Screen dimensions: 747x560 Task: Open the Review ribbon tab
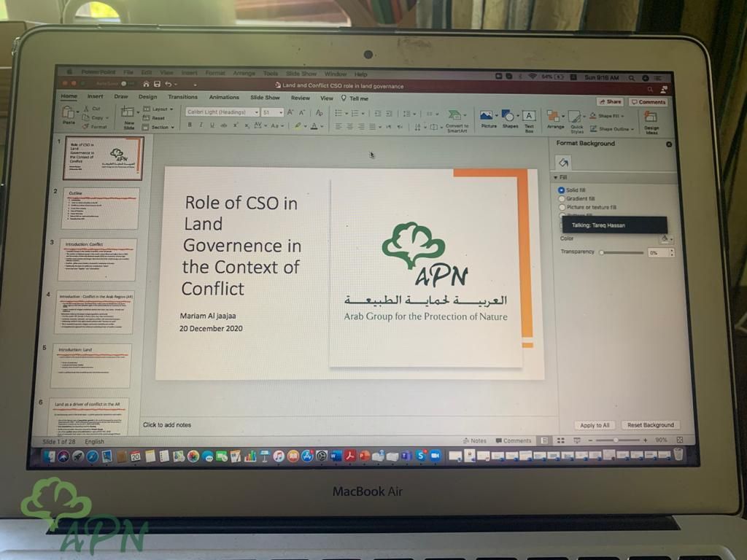pos(300,98)
